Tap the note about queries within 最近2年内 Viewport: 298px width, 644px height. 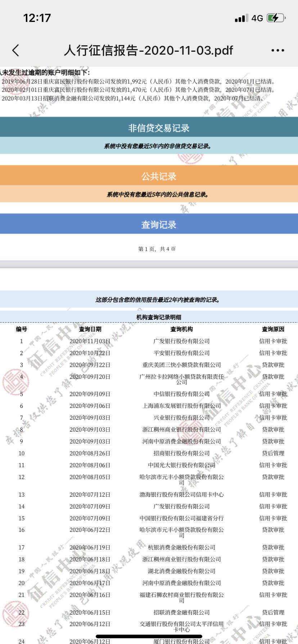158,300
